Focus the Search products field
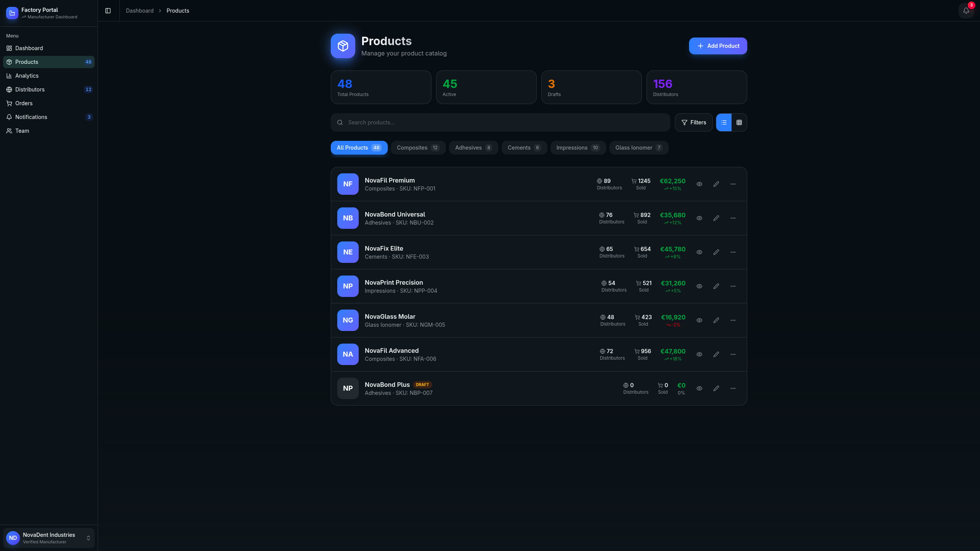This screenshot has width=980, height=551. point(500,122)
